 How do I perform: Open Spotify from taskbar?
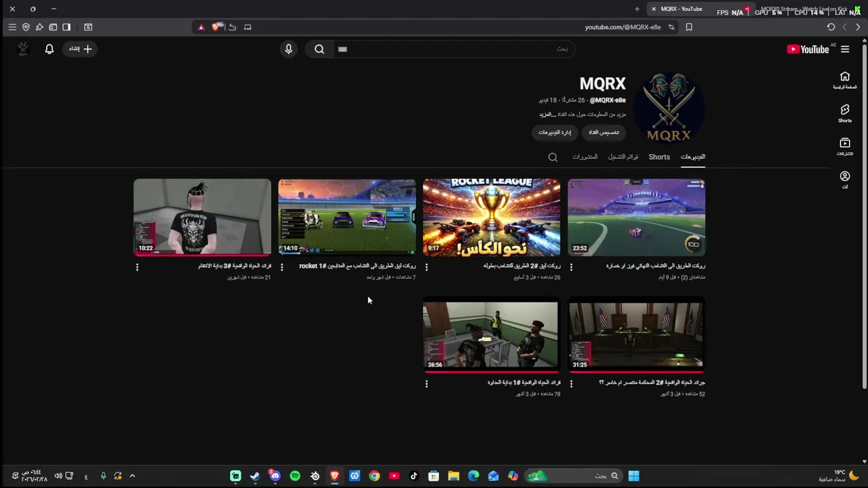295,476
